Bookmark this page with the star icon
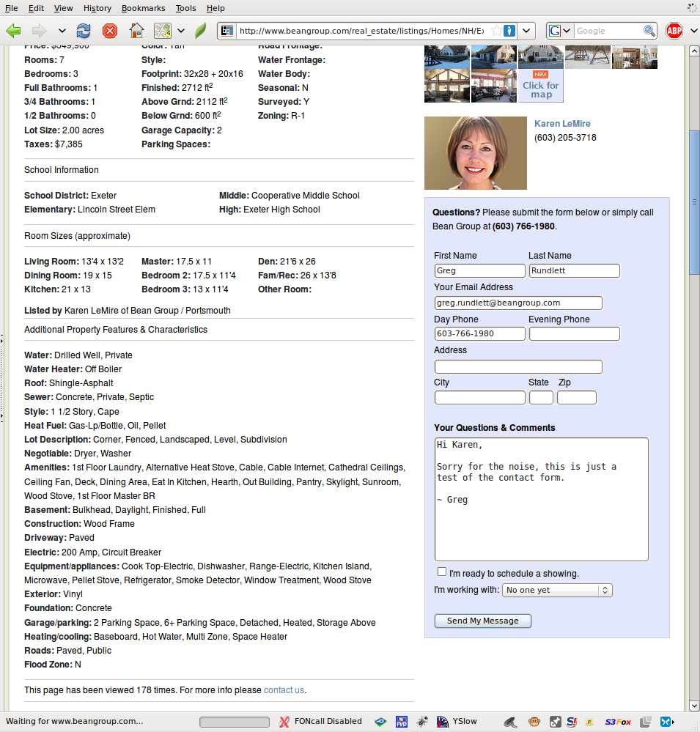The image size is (700, 732). (x=497, y=31)
